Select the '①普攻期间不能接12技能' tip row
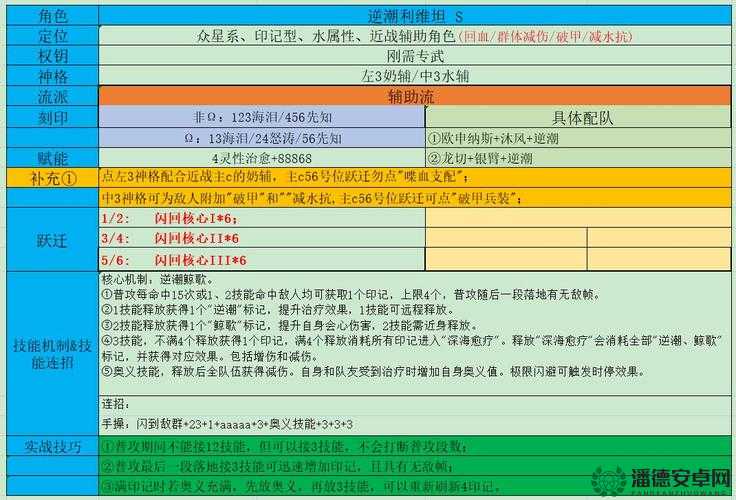This screenshot has height=500, width=736. (415, 446)
